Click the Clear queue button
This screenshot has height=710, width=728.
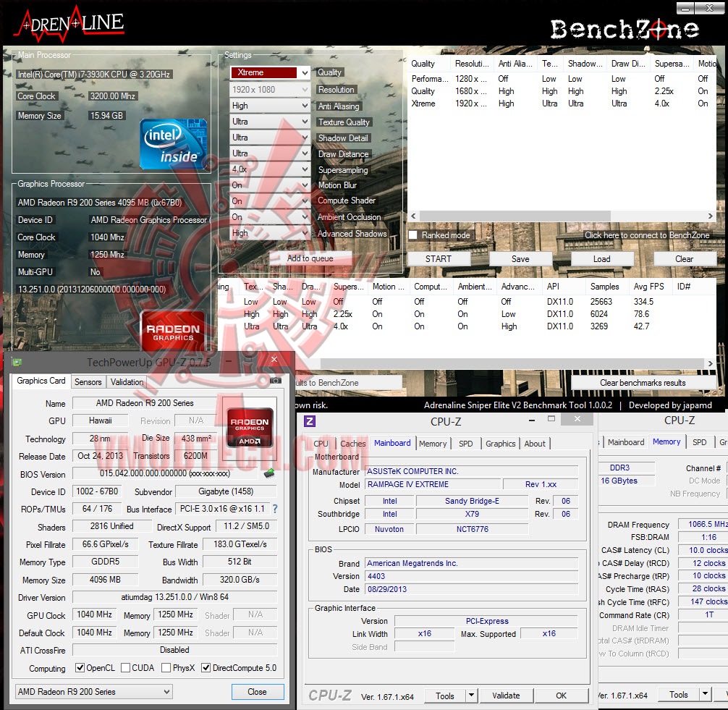[685, 258]
